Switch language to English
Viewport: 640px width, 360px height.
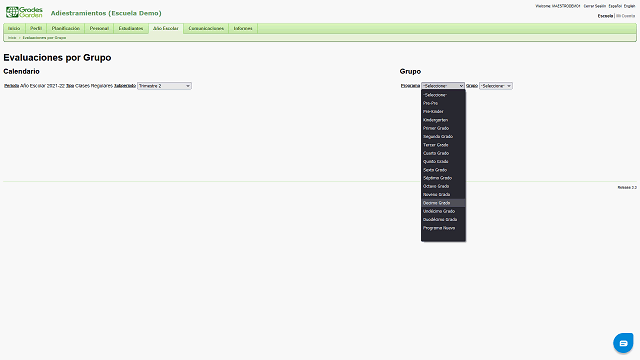629,6
